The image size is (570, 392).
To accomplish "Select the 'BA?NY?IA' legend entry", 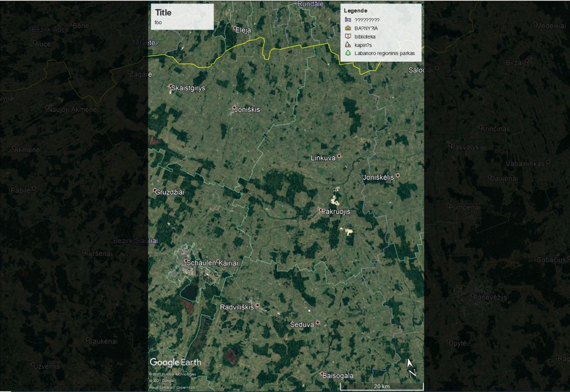I will [366, 28].
